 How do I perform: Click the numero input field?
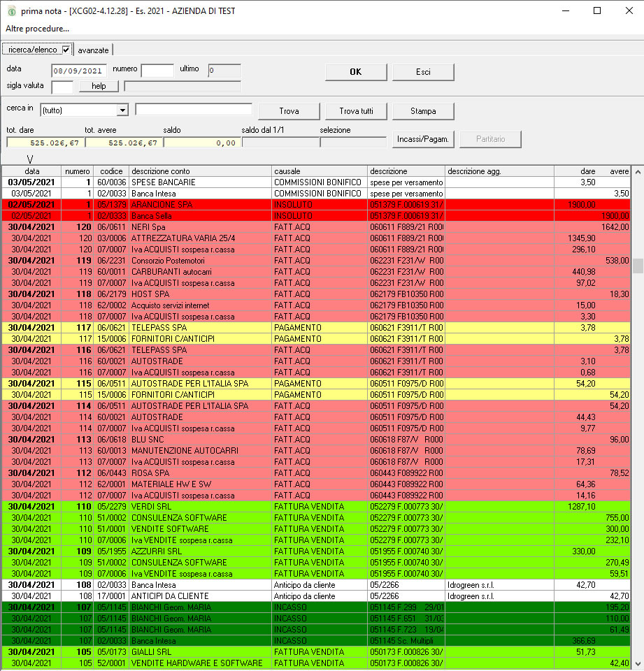pyautogui.click(x=157, y=71)
